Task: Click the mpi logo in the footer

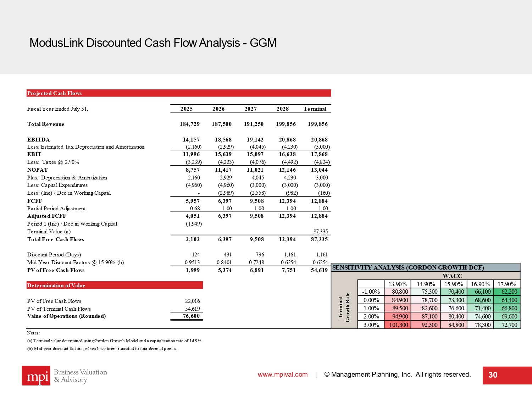Action: (x=36, y=376)
